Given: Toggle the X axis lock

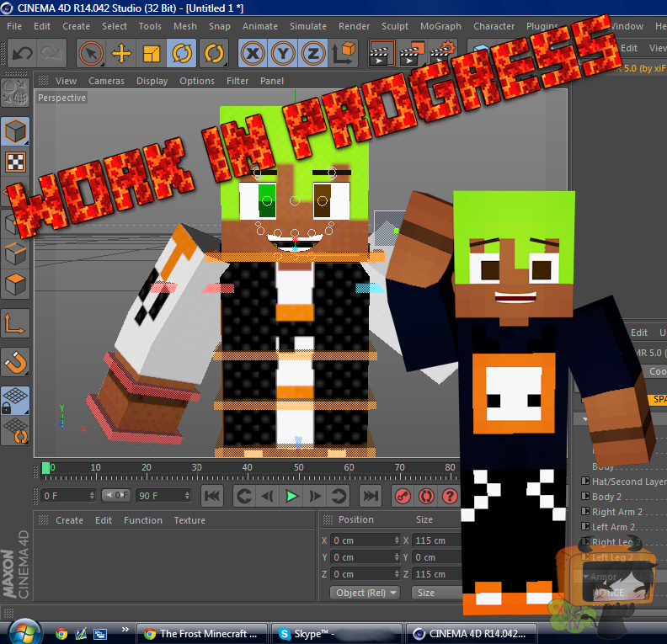Looking at the screenshot, I should pyautogui.click(x=252, y=53).
